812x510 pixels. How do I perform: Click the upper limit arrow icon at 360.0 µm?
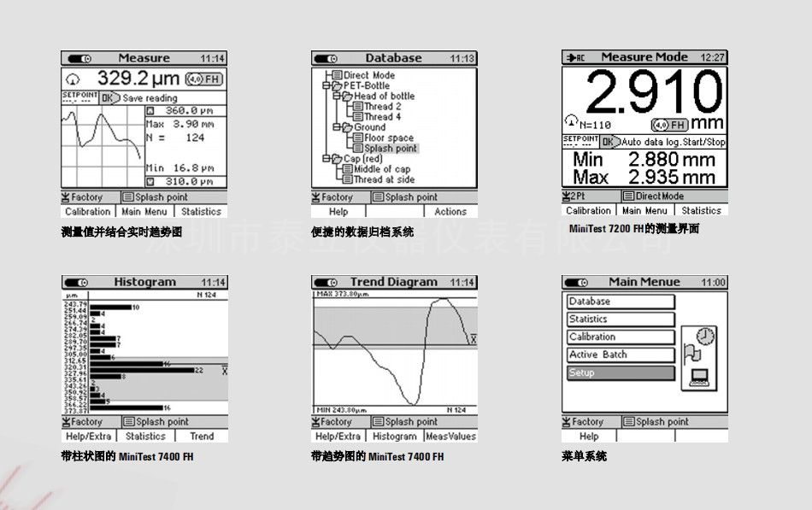151,110
